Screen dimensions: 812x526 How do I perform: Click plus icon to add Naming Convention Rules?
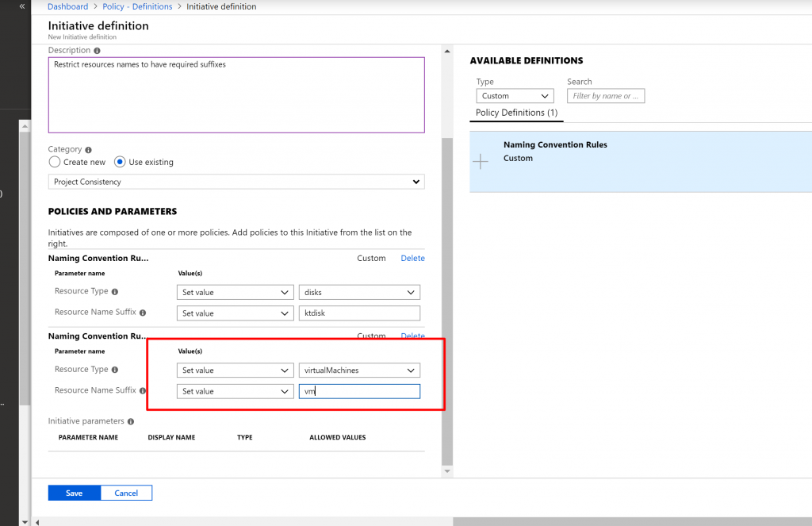[x=481, y=161]
